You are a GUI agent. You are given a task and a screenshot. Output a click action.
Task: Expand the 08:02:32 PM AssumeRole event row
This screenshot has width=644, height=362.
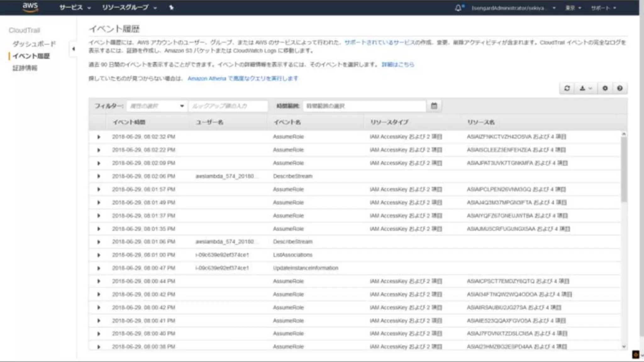click(99, 137)
